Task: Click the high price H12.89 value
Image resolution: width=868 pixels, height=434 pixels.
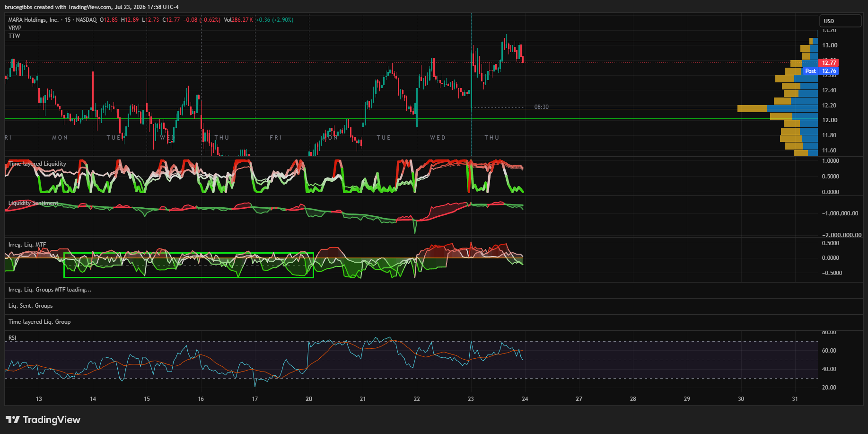Action: point(130,20)
